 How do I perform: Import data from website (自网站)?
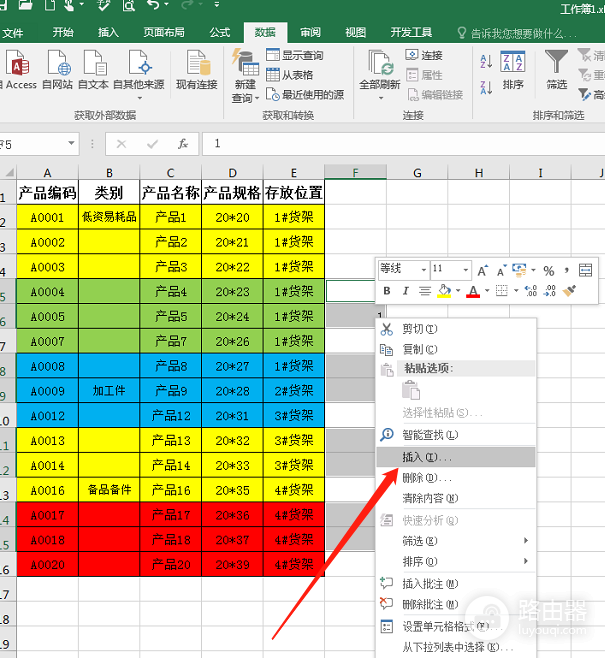pos(57,70)
